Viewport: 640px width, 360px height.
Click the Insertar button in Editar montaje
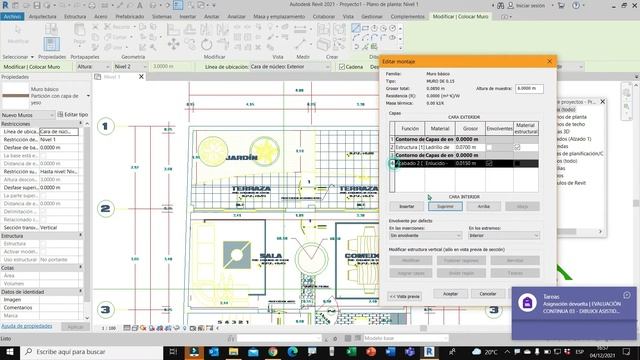click(x=407, y=206)
